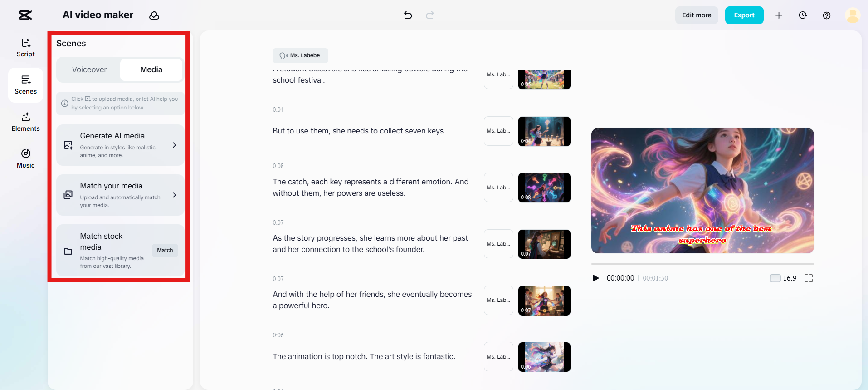Switch to the Voiceover tab
This screenshot has width=868, height=390.
(x=89, y=69)
